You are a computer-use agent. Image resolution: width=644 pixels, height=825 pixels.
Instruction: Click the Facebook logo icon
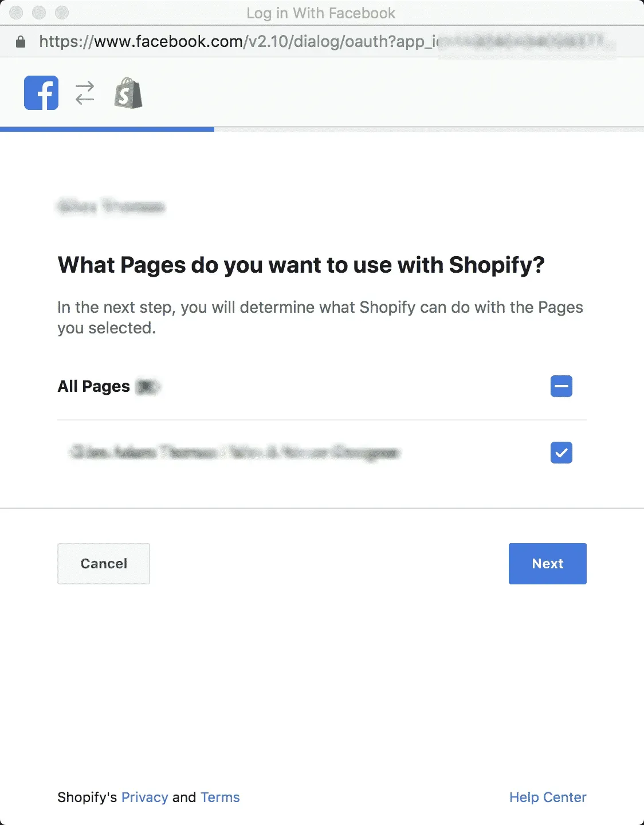tap(40, 93)
